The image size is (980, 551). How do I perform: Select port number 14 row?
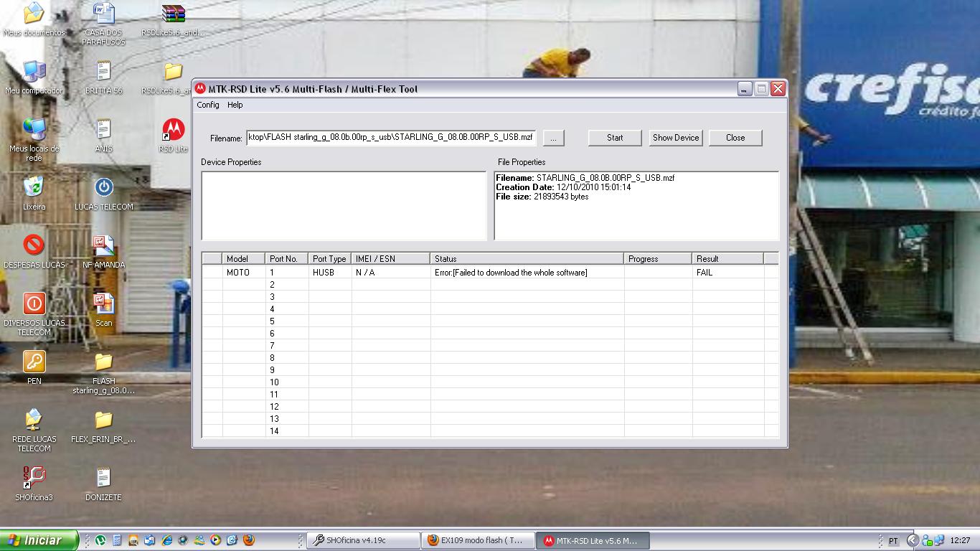(x=490, y=431)
